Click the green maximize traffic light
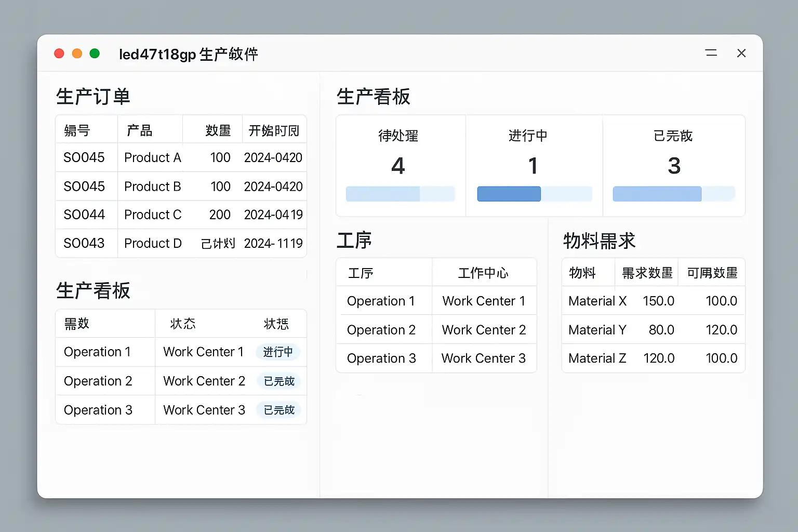The width and height of the screenshot is (798, 532). click(x=95, y=54)
